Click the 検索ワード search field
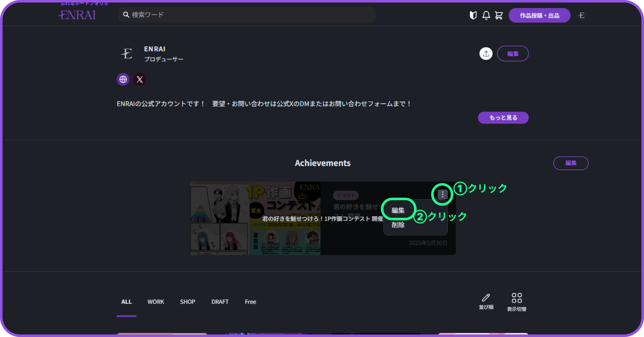This screenshot has height=337, width=644. (x=247, y=15)
